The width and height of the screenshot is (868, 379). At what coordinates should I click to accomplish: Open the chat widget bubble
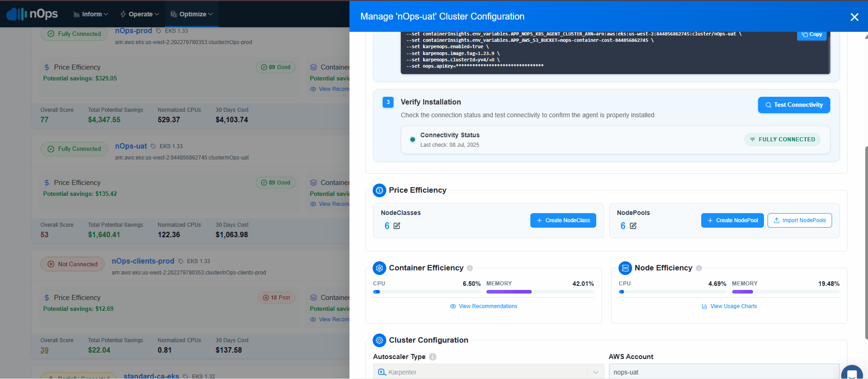tap(852, 373)
